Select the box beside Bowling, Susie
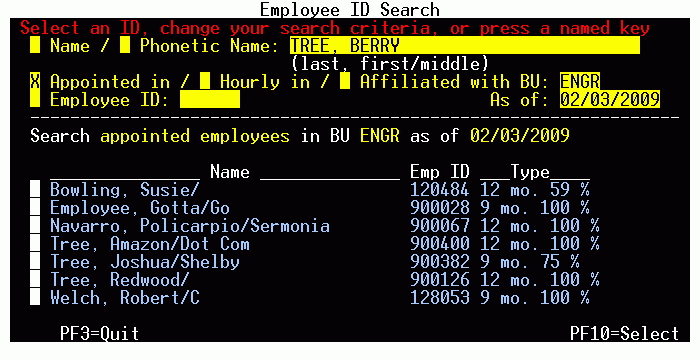The image size is (700, 360). (x=35, y=189)
